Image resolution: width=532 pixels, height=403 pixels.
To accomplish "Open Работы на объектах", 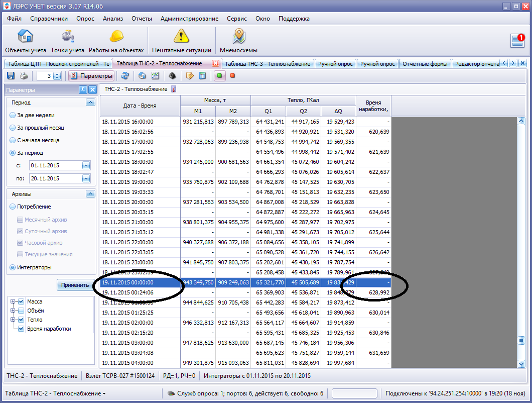I will click(x=116, y=41).
